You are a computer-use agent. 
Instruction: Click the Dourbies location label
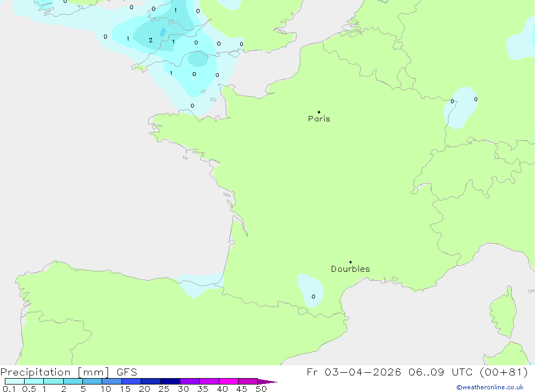pyautogui.click(x=350, y=269)
